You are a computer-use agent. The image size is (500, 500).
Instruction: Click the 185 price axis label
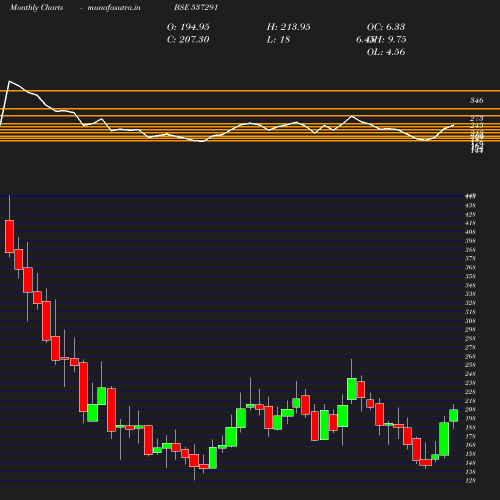(470, 428)
